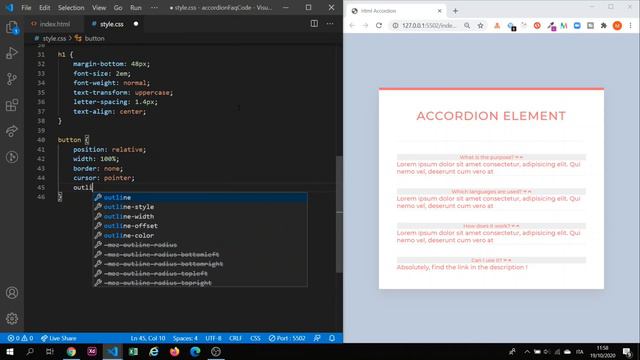Expand 'What is the purpose?' accordion button
Screen dimensions: 640x360
click(491, 157)
